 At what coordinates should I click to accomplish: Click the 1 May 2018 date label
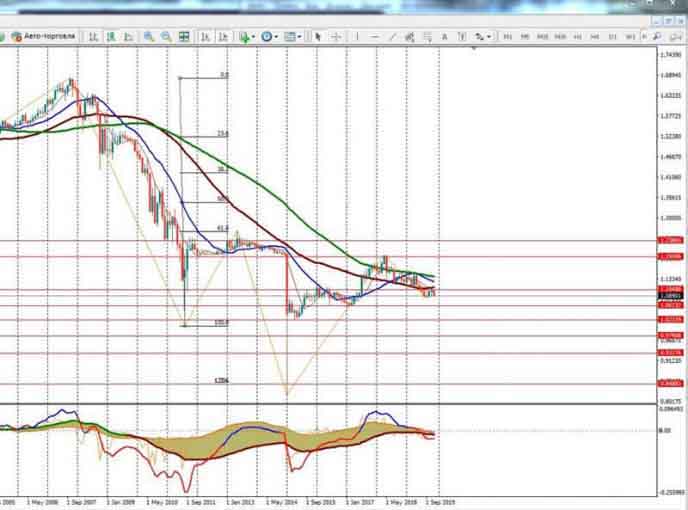(401, 501)
